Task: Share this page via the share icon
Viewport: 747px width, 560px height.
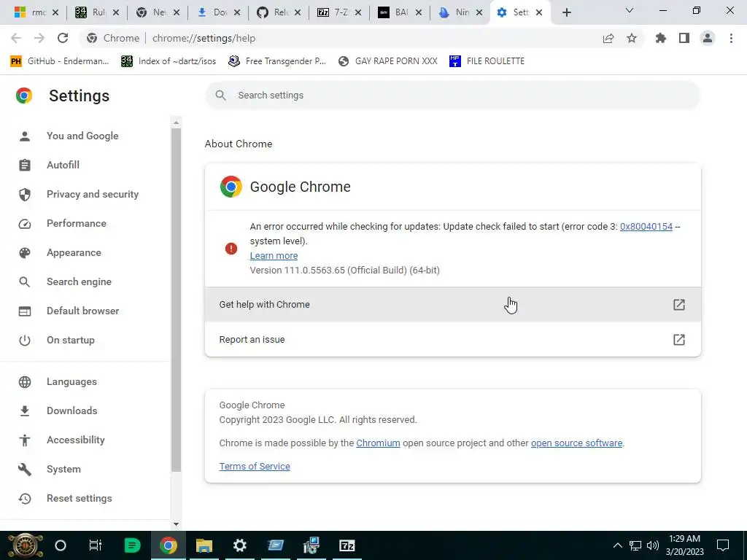Action: pyautogui.click(x=608, y=38)
